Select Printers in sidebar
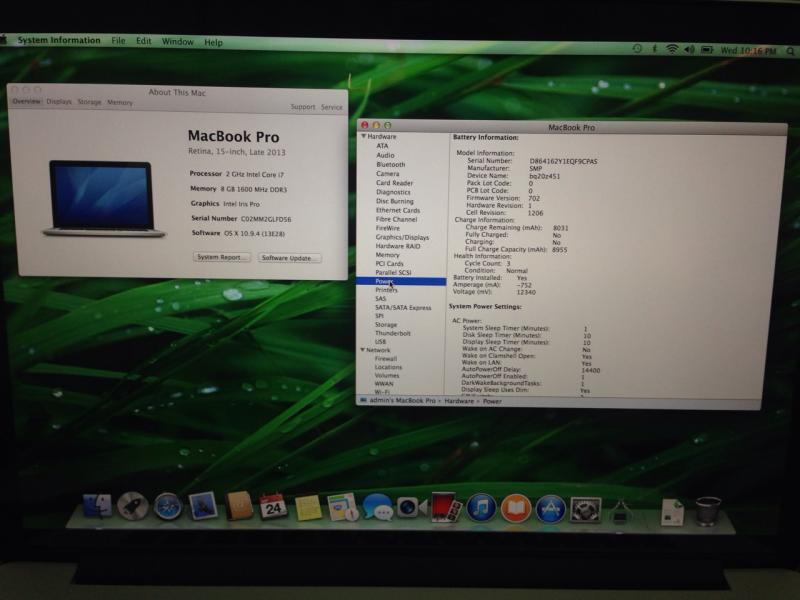Image resolution: width=800 pixels, height=600 pixels. (x=386, y=290)
